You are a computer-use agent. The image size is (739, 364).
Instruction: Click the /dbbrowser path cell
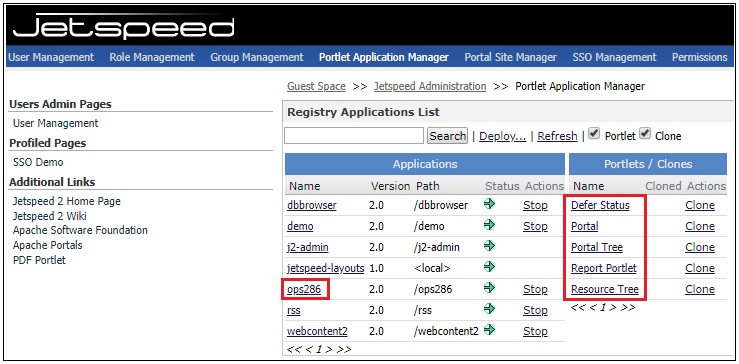point(441,206)
